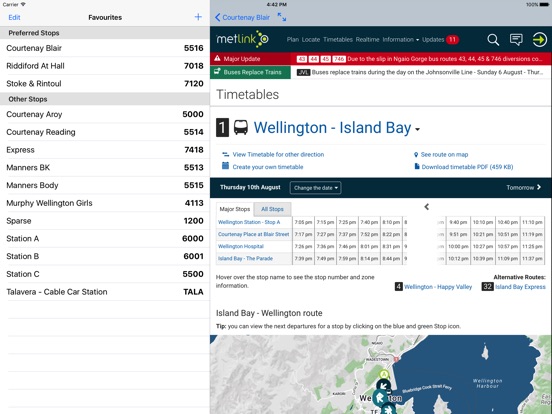
Task: Click the bus icon beside Wellington - Island Bay
Action: [241, 127]
